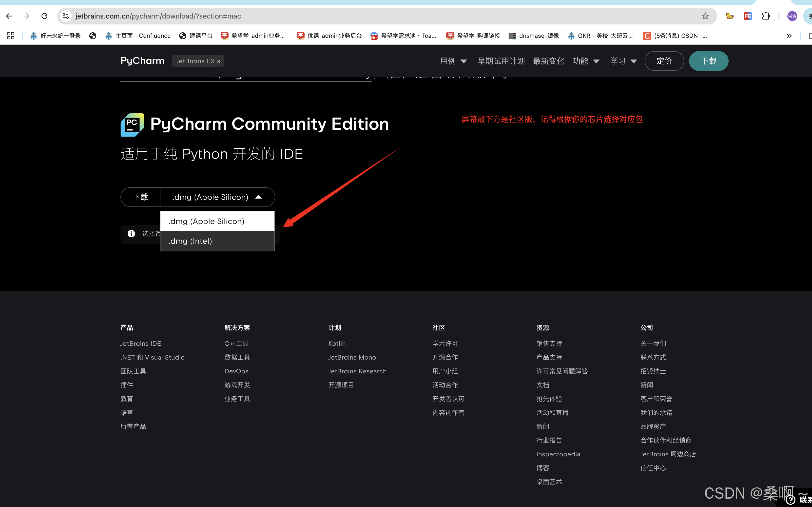Reload the current page
The width and height of the screenshot is (812, 507).
[44, 16]
